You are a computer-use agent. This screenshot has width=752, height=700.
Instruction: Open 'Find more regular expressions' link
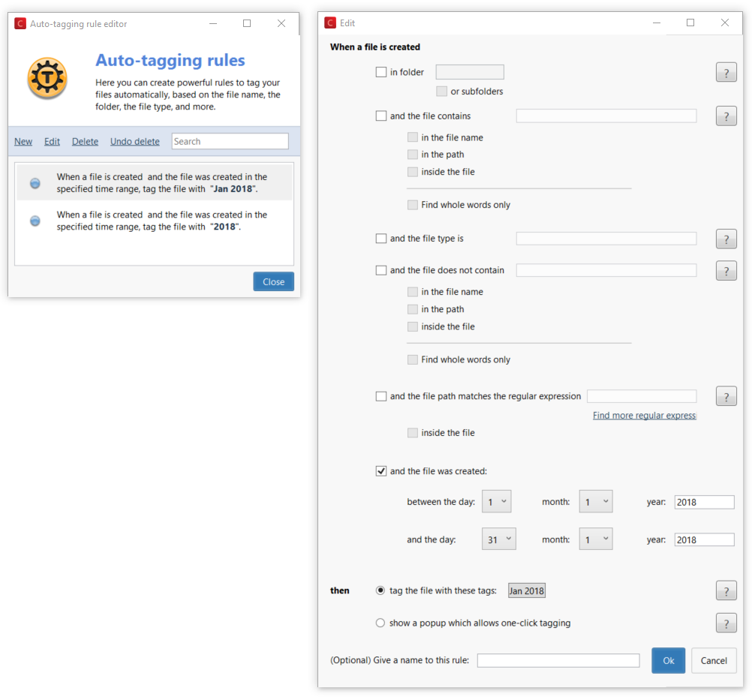(644, 415)
